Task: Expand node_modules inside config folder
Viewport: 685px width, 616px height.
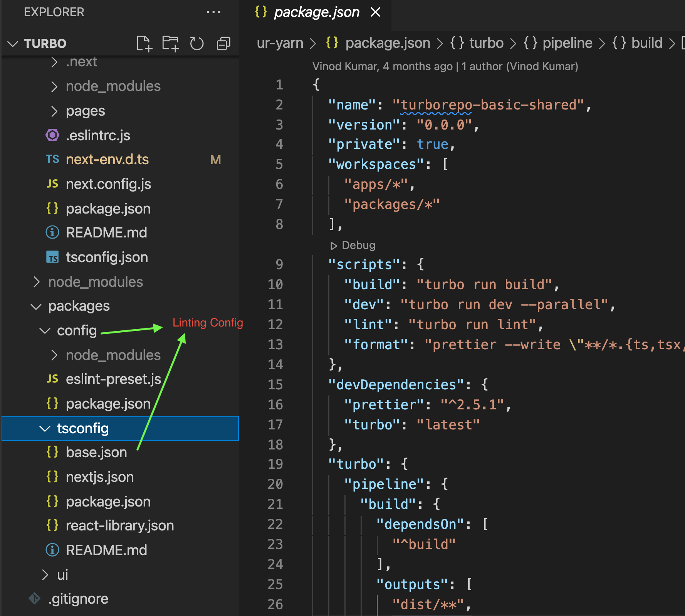Action: 120,355
